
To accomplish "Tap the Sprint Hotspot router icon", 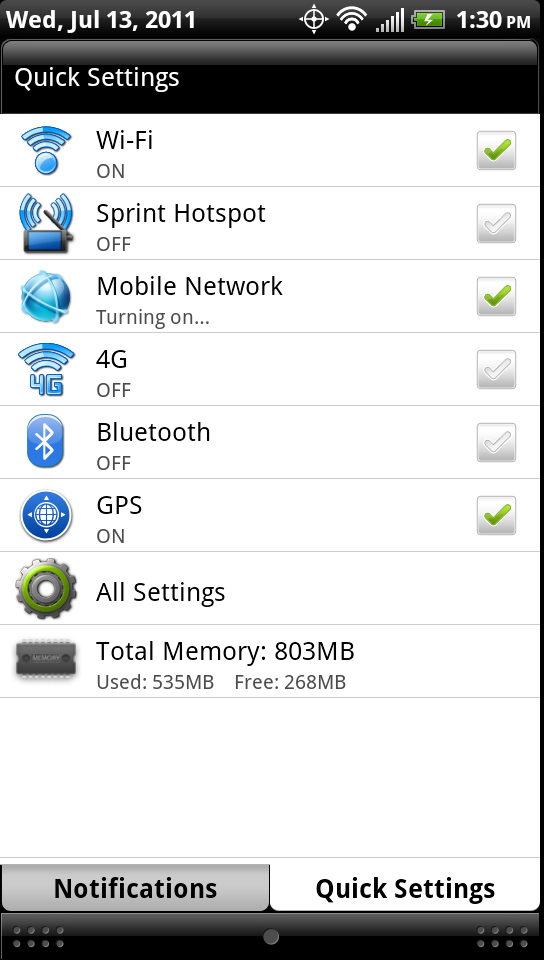I will pos(46,223).
